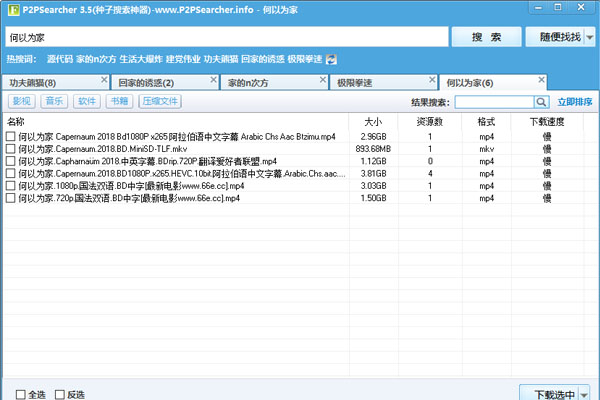The width and height of the screenshot is (600, 400).
Task: Close the 功夫熊猫(8) tab
Action: pyautogui.click(x=103, y=77)
